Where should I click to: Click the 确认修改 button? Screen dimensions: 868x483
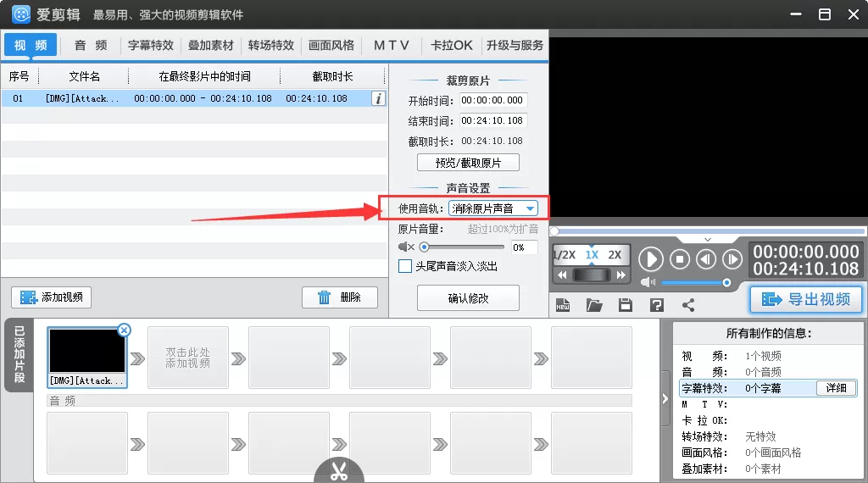pyautogui.click(x=468, y=298)
